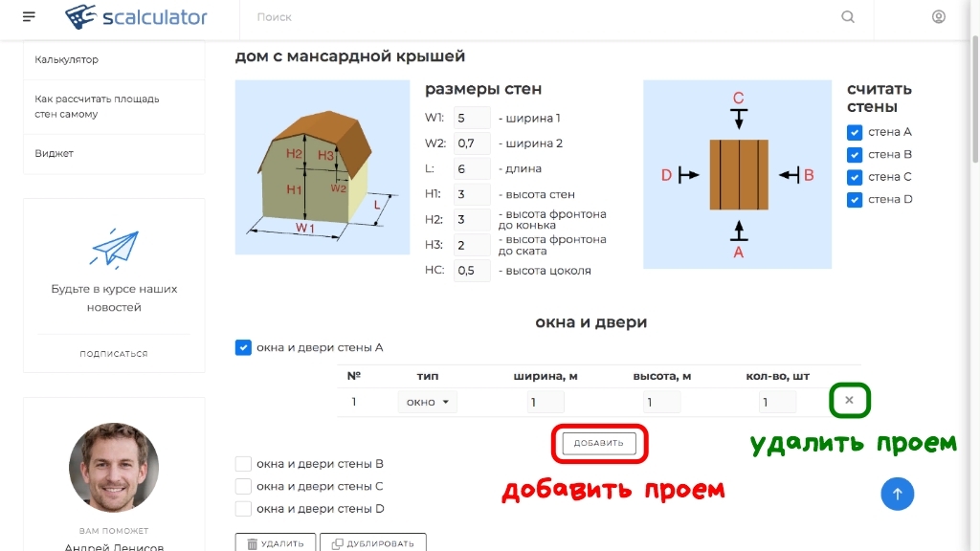Click the search magnifier icon
980x551 pixels.
848,16
